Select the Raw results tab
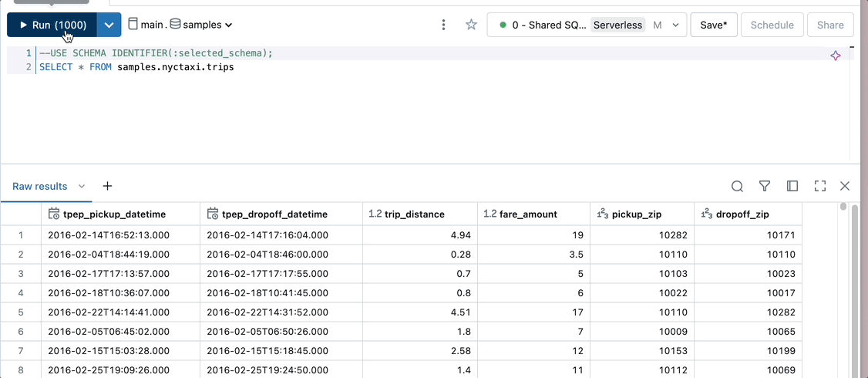The height and width of the screenshot is (378, 868). click(40, 186)
